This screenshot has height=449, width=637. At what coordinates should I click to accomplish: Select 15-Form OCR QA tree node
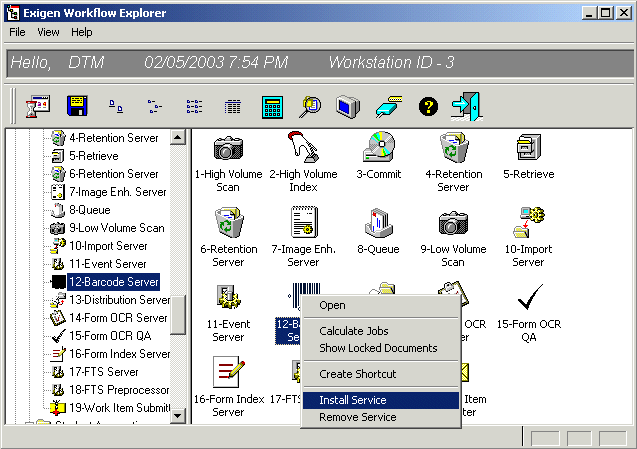pyautogui.click(x=110, y=336)
